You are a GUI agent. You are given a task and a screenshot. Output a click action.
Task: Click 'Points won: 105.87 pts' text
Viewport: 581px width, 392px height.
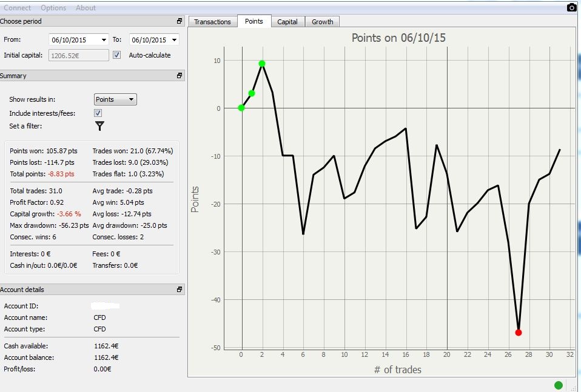43,151
